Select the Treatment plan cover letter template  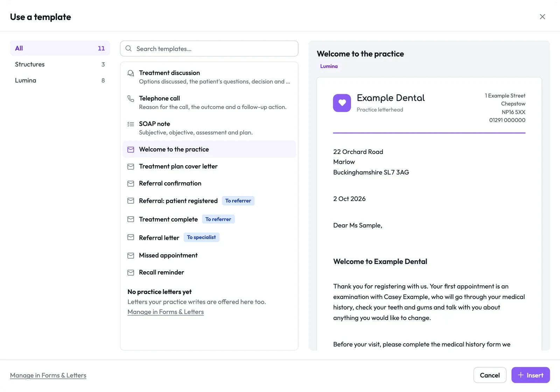(x=209, y=166)
